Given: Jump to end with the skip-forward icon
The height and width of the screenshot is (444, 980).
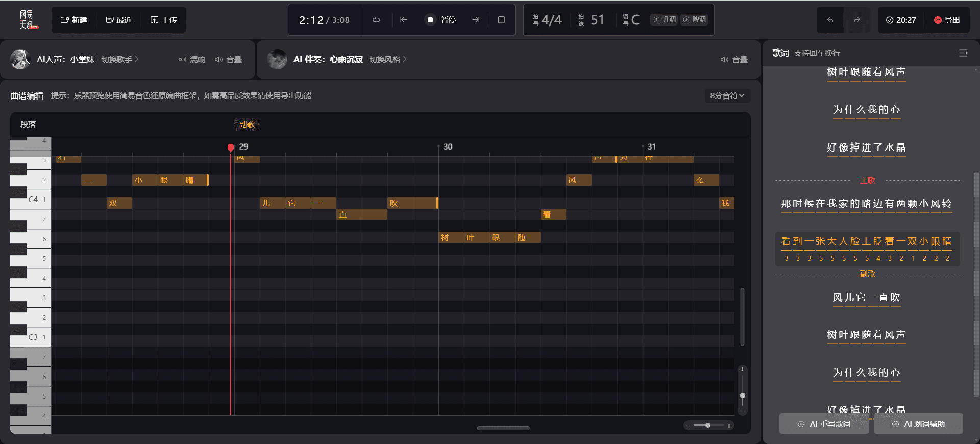Looking at the screenshot, I should coord(476,20).
